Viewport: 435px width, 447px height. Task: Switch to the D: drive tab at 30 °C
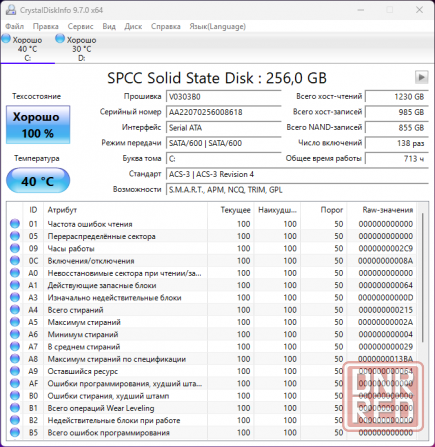pos(82,49)
